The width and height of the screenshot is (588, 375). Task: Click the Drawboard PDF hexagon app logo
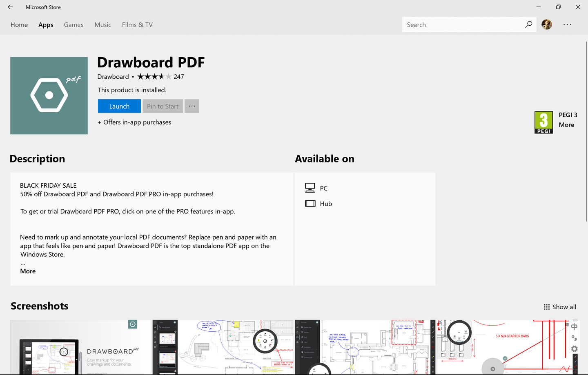(49, 95)
